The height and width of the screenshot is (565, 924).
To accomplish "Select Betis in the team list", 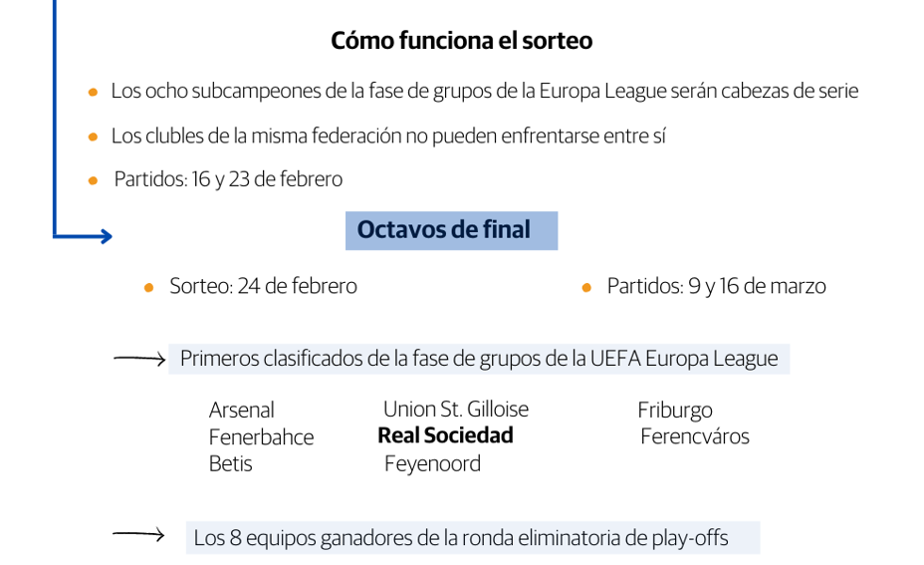I will coord(230,463).
